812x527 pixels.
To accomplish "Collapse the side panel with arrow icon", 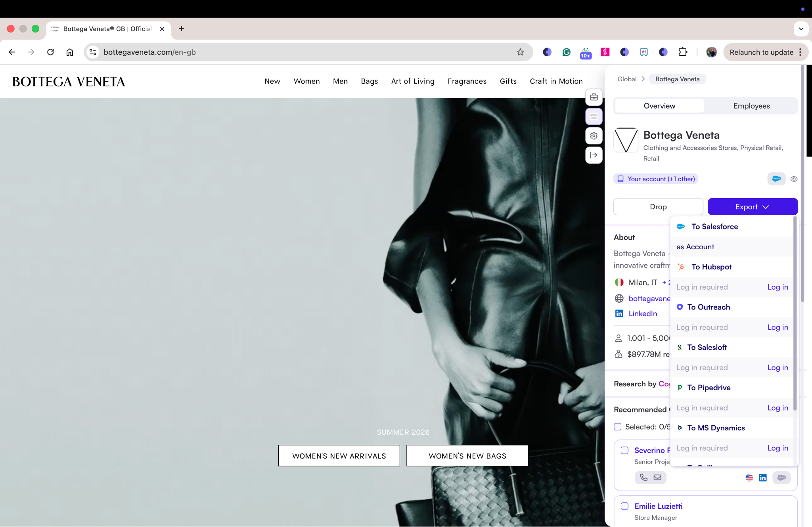I will 594,155.
